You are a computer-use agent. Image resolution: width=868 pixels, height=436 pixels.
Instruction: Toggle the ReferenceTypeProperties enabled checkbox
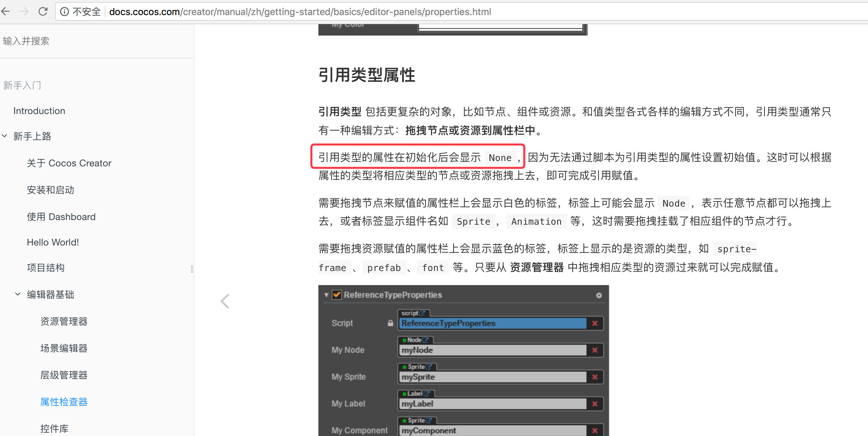tap(336, 295)
